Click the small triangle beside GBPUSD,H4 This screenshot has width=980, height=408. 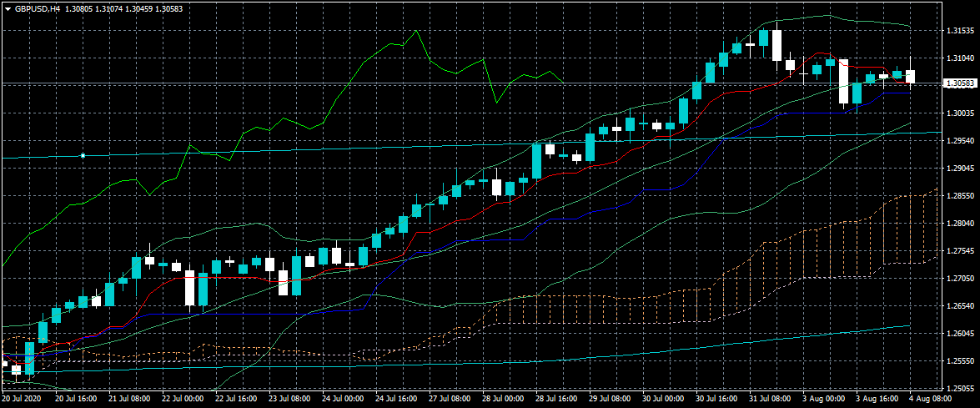tap(7, 9)
